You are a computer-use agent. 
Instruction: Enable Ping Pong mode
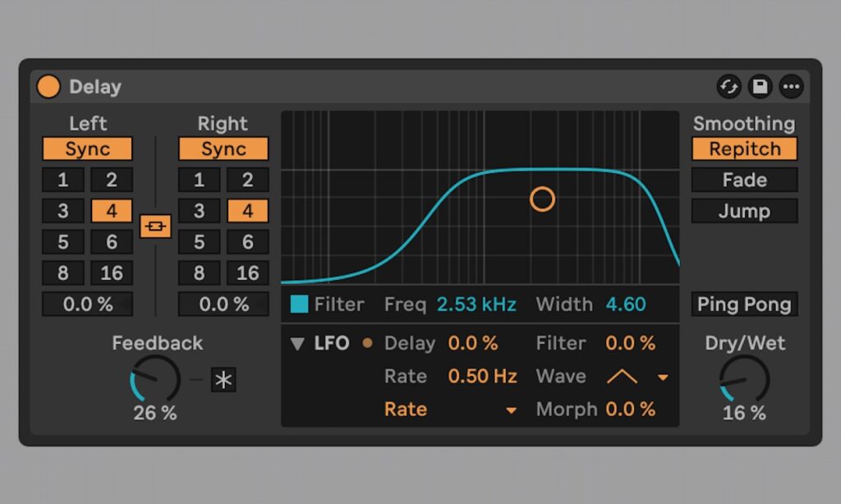(744, 305)
